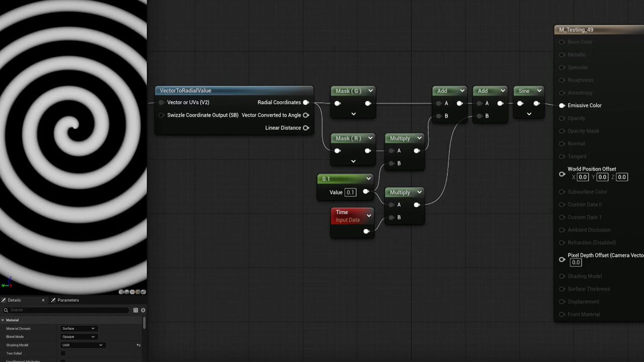Collapse the Material section

[3, 320]
